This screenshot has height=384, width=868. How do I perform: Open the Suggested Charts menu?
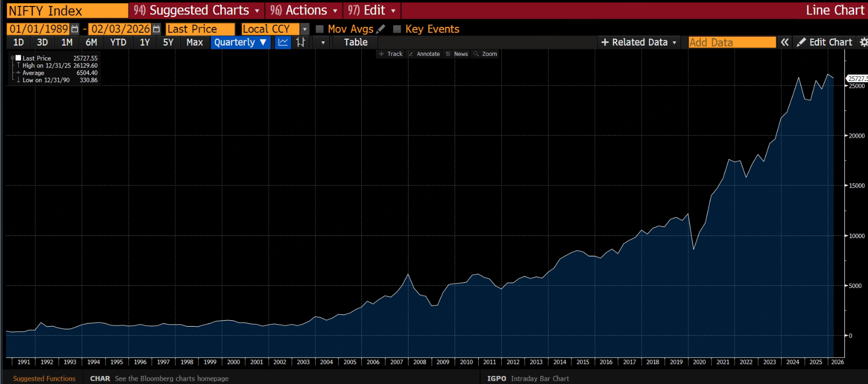(196, 10)
